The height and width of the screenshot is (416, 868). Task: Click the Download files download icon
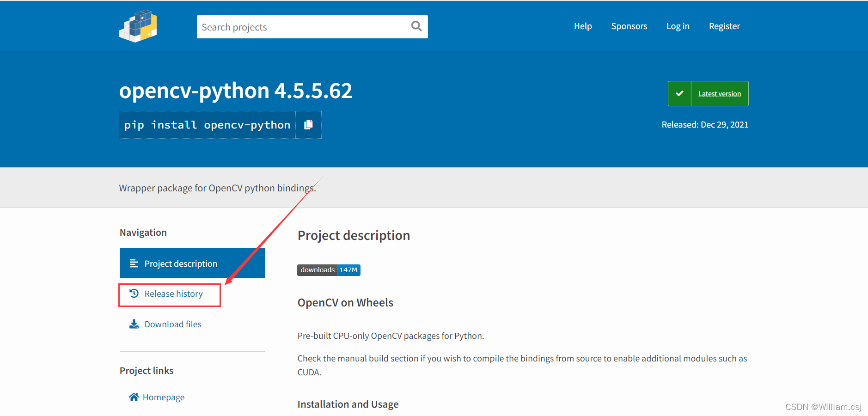click(134, 324)
